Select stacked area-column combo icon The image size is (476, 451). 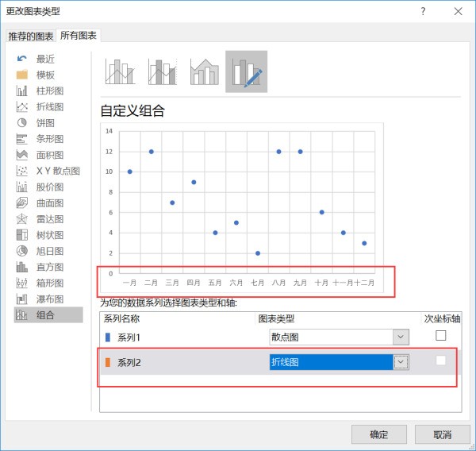(x=204, y=71)
